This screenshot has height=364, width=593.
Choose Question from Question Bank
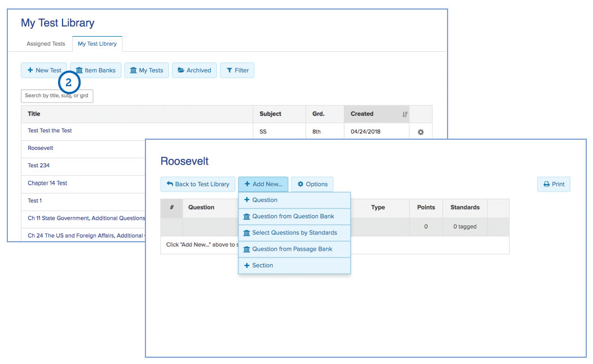click(295, 216)
